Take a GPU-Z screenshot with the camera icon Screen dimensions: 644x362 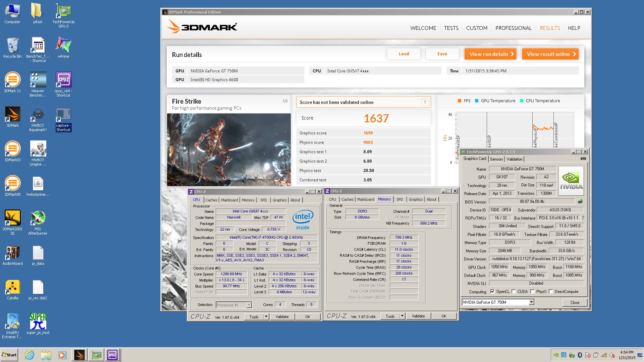(x=583, y=159)
